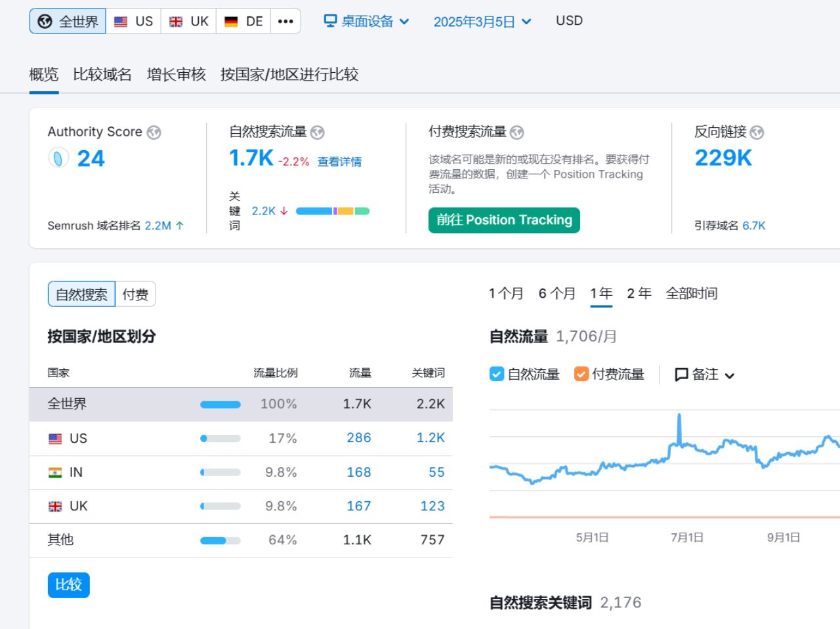
Task: Open 查看详情 link
Action: [339, 161]
